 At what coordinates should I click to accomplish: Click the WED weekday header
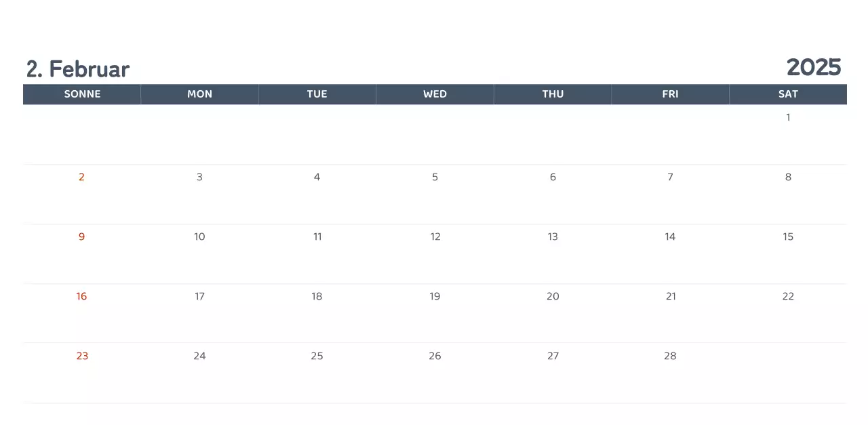point(435,94)
